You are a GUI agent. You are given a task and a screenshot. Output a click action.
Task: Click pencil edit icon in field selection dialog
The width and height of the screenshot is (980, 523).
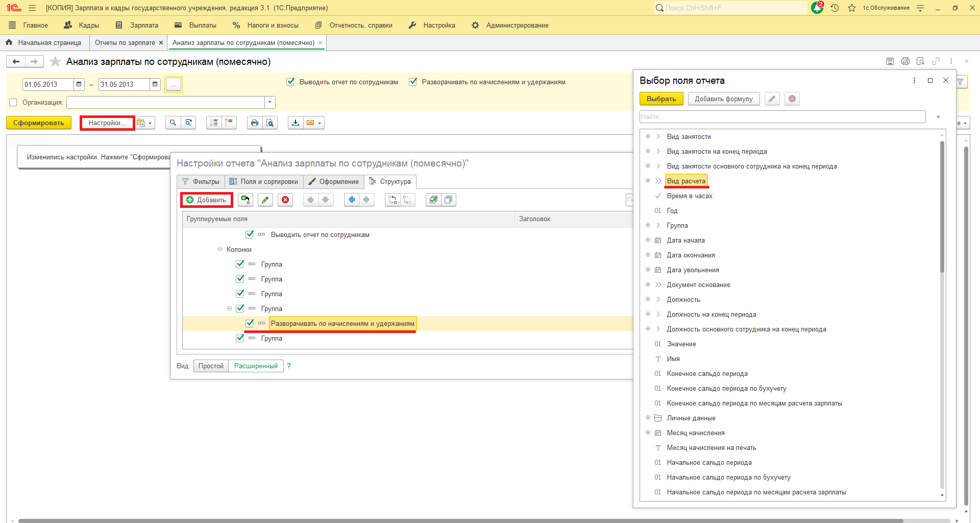point(772,99)
